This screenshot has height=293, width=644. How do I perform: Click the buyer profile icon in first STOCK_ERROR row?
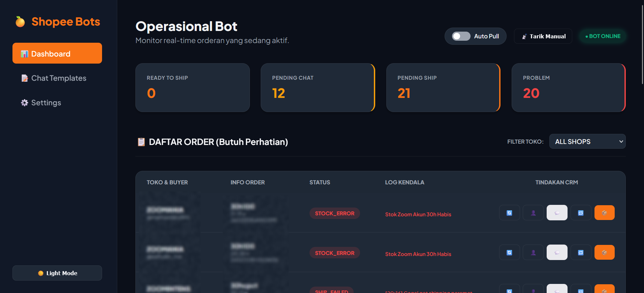pyautogui.click(x=533, y=213)
